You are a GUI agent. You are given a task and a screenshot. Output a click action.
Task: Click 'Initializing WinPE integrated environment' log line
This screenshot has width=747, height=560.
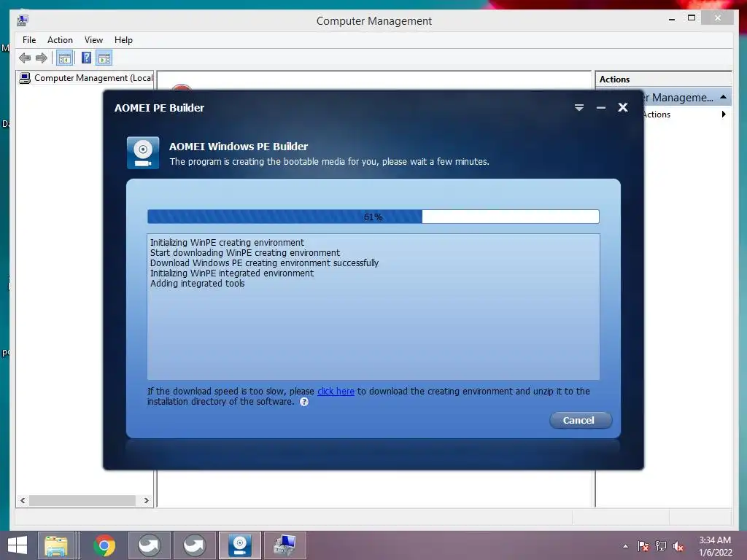pos(231,273)
